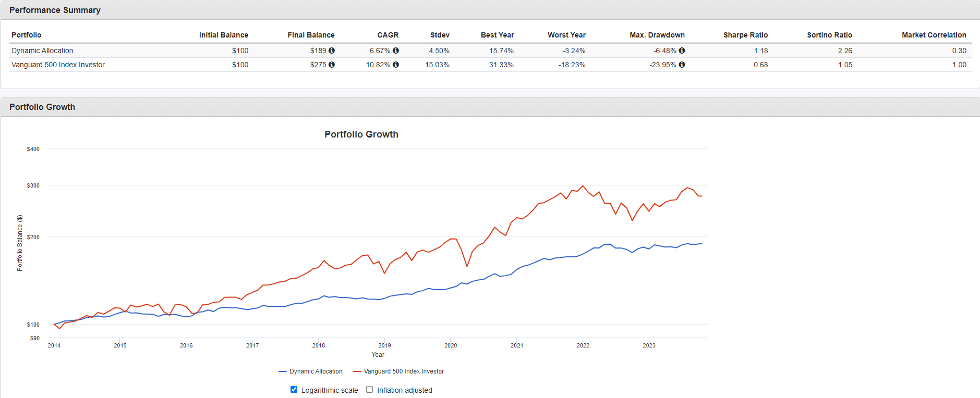Image resolution: width=980 pixels, height=398 pixels.
Task: Click the 2020 label on the year axis
Action: (451, 345)
